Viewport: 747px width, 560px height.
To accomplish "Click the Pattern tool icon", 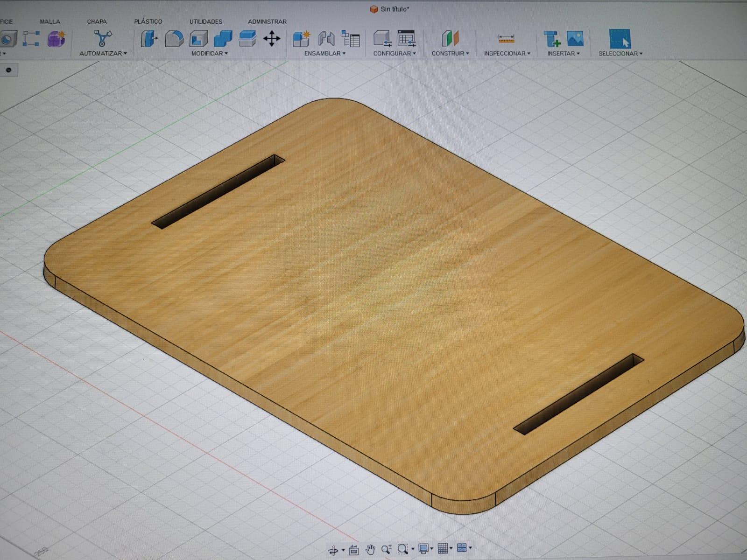I will click(31, 39).
